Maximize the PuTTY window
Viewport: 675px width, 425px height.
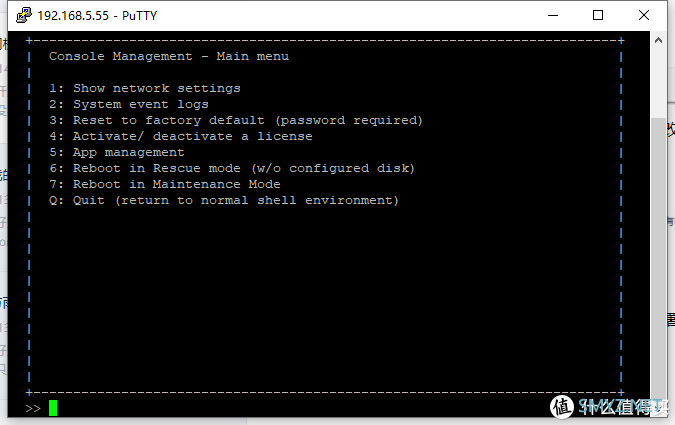[598, 16]
